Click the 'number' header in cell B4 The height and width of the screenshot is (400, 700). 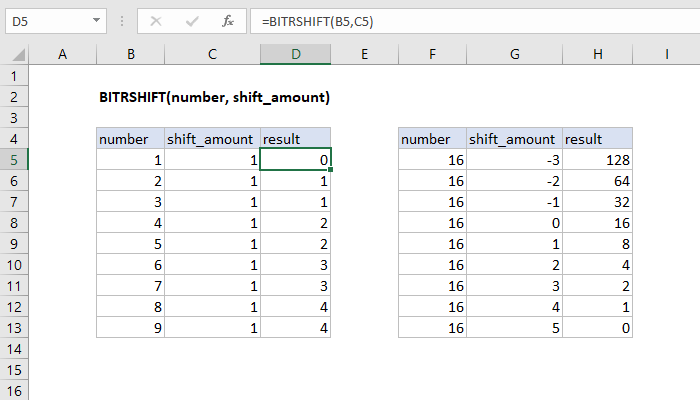coord(130,139)
